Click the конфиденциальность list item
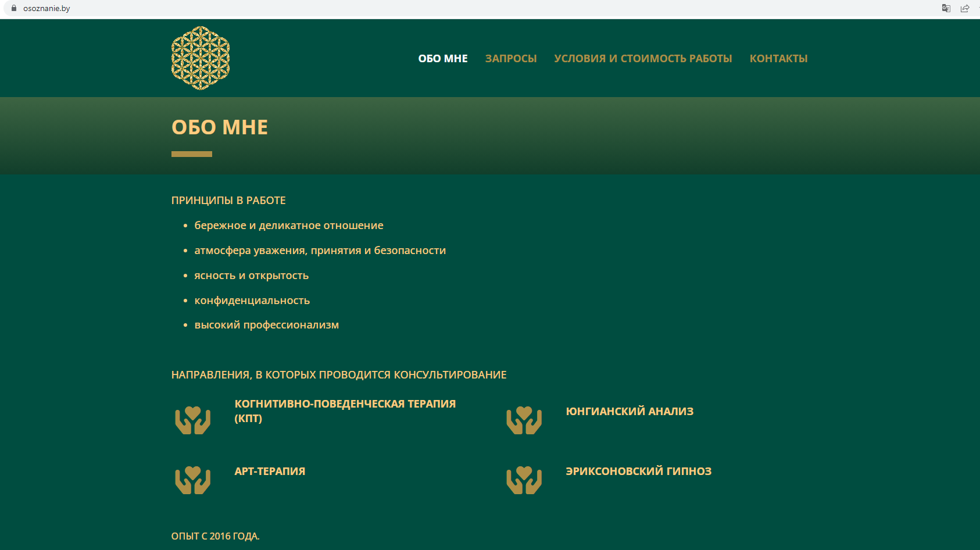The width and height of the screenshot is (980, 550). (x=252, y=301)
